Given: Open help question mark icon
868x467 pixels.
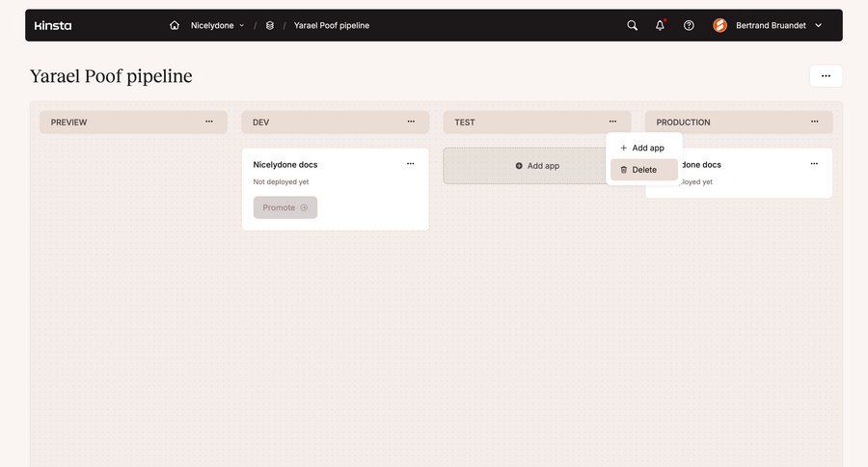Looking at the screenshot, I should click(x=689, y=25).
